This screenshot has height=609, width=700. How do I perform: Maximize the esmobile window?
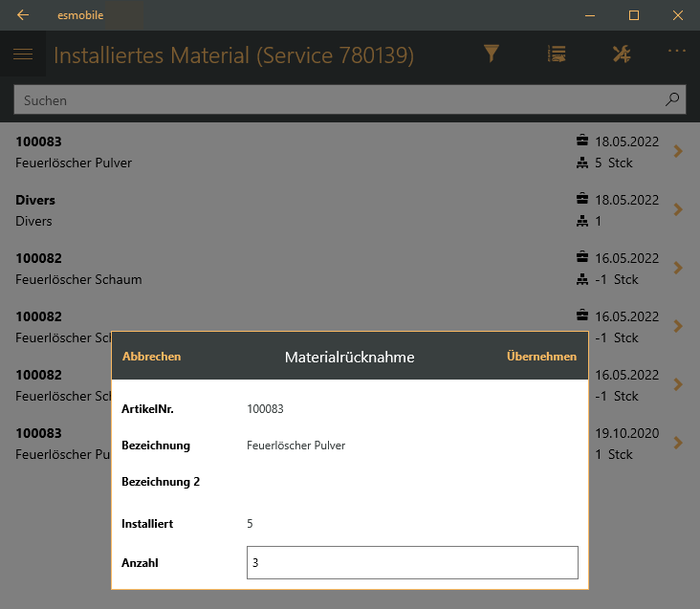[x=633, y=15]
